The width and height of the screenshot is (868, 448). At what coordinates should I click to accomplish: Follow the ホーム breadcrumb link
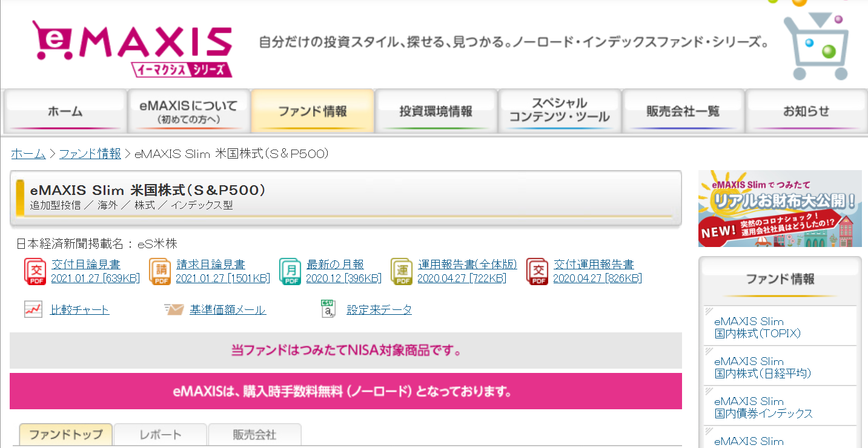(28, 154)
